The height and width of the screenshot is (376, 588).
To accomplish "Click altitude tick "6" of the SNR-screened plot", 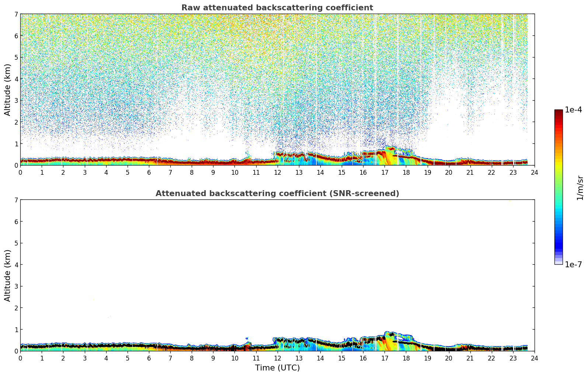I will [16, 222].
